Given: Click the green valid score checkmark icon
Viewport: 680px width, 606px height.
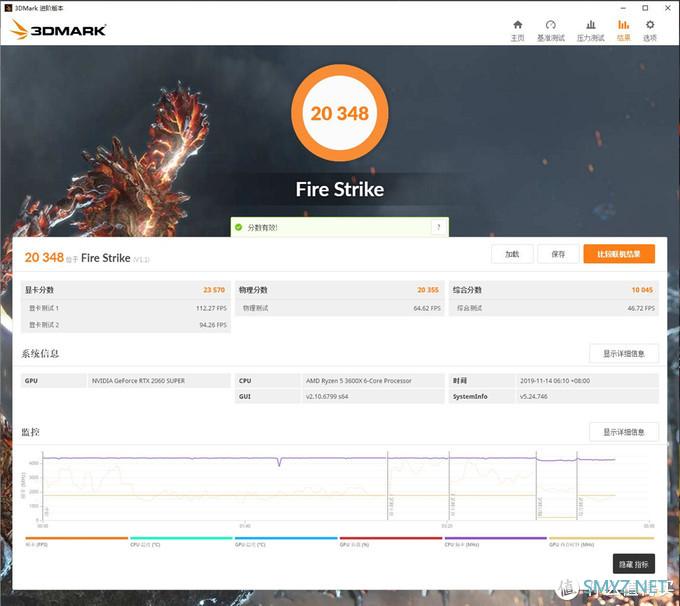Looking at the screenshot, I should coord(238,227).
